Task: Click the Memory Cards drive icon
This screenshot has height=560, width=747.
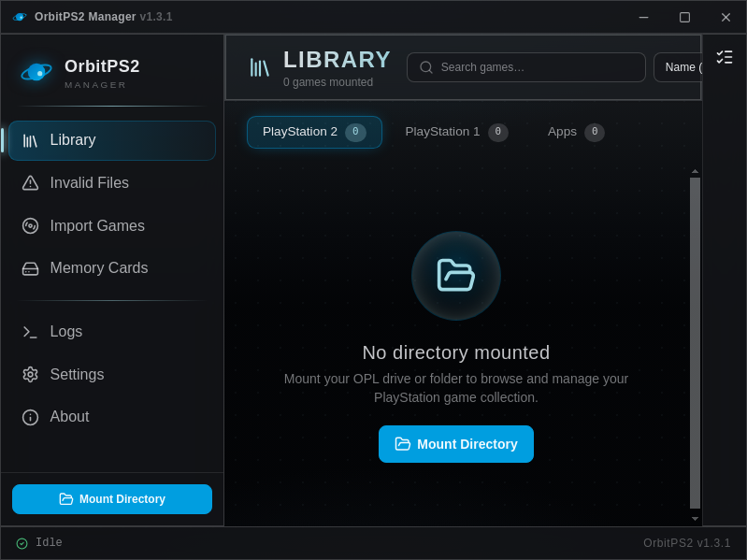Action: pyautogui.click(x=30, y=268)
